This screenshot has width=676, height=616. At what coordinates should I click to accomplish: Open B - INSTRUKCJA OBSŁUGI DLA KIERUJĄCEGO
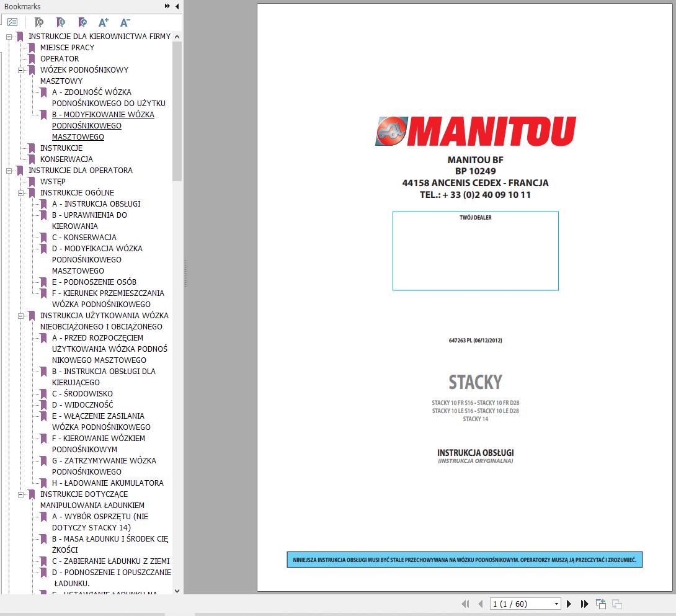[x=104, y=377]
